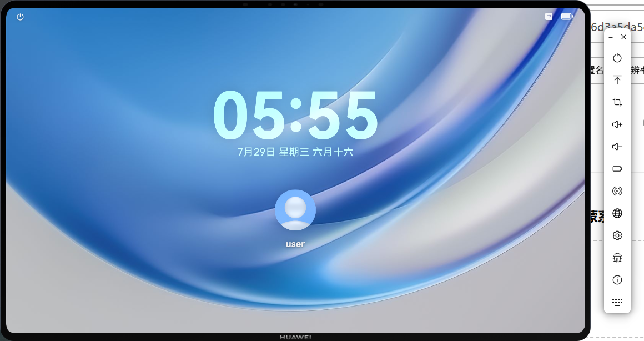Image resolution: width=644 pixels, height=341 pixels.
Task: Click the upward arrow icon in emulator toolbar
Action: [x=617, y=80]
